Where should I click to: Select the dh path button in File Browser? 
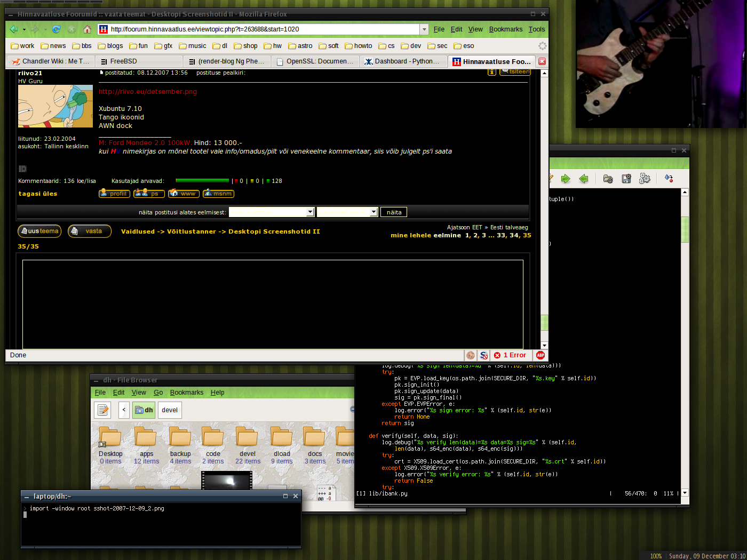coord(144,410)
